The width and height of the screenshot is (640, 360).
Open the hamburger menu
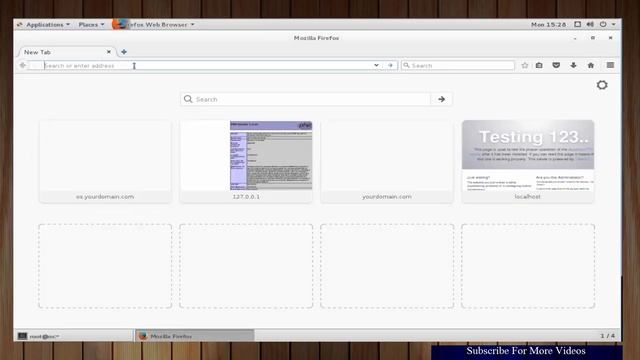[610, 65]
